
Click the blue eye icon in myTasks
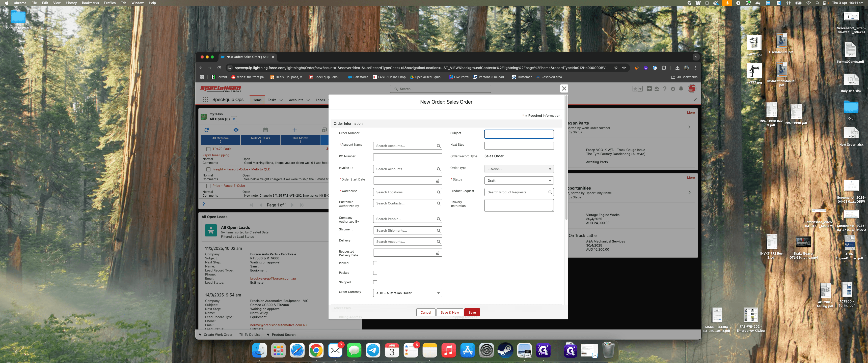(x=236, y=130)
